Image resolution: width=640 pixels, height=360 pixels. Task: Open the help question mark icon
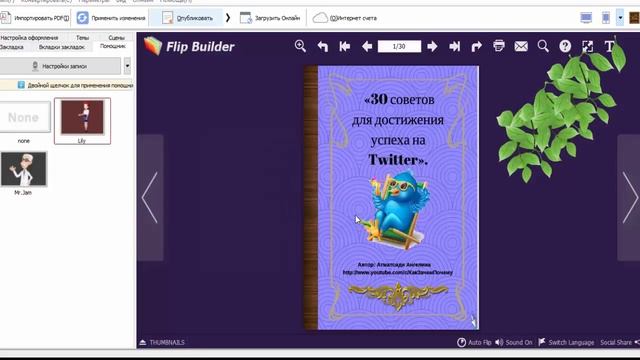pyautogui.click(x=565, y=46)
